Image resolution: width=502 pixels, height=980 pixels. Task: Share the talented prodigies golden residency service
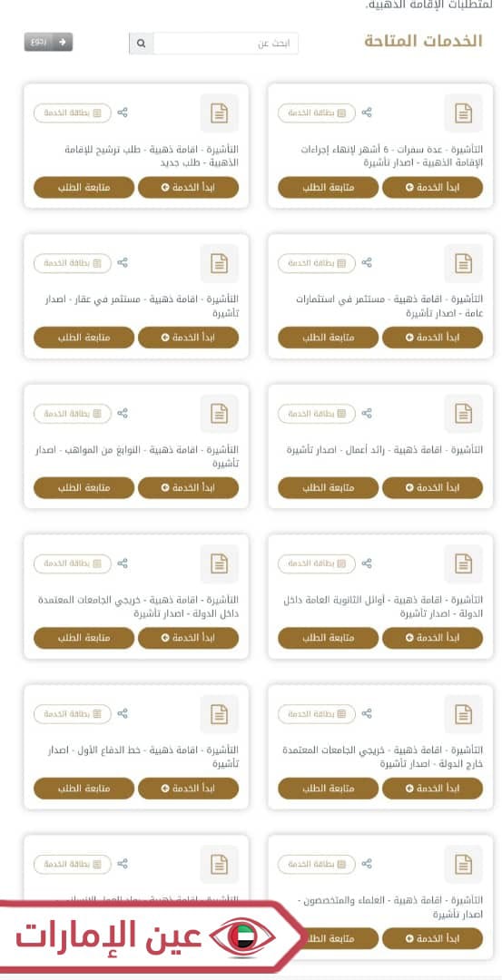123,413
